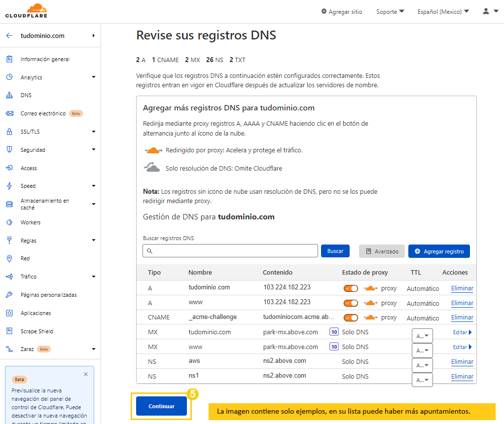504x424 pixels.
Task: Click the Tipo column header
Action: [x=154, y=273]
